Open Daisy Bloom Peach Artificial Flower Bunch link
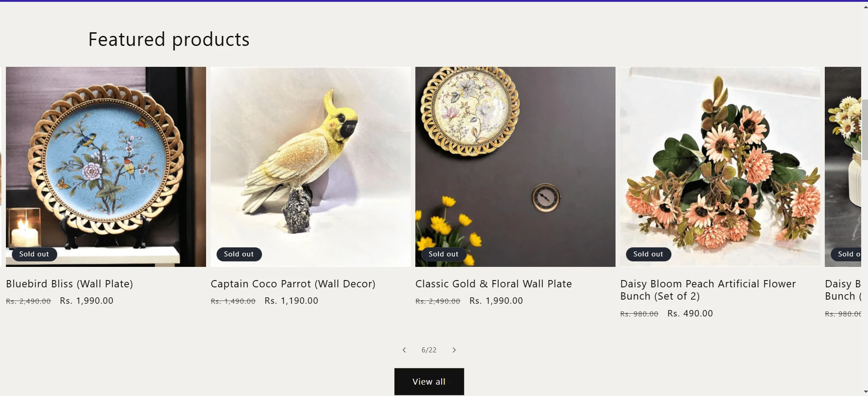Viewport: 868px width, 396px height. click(708, 290)
